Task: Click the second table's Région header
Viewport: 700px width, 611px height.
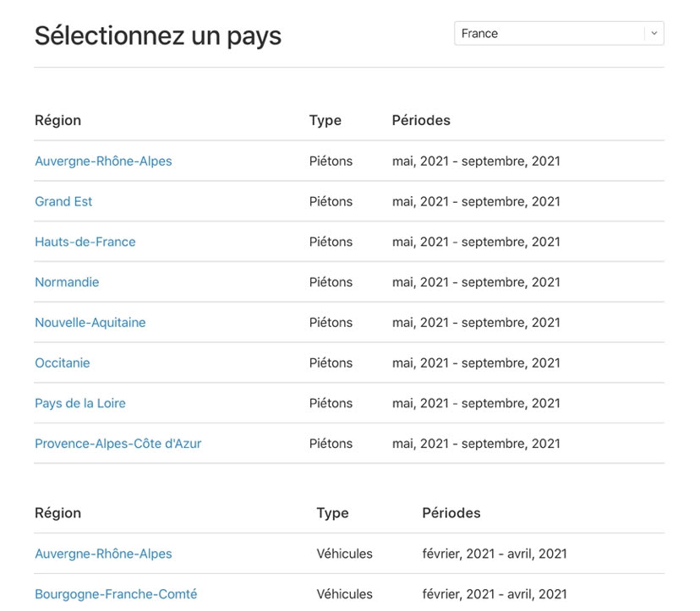Action: point(58,513)
